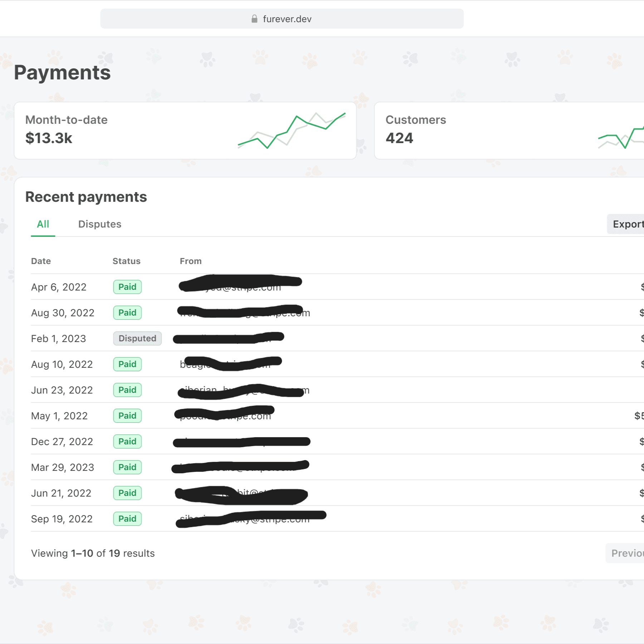Click the lock icon in address bar

[x=254, y=19]
